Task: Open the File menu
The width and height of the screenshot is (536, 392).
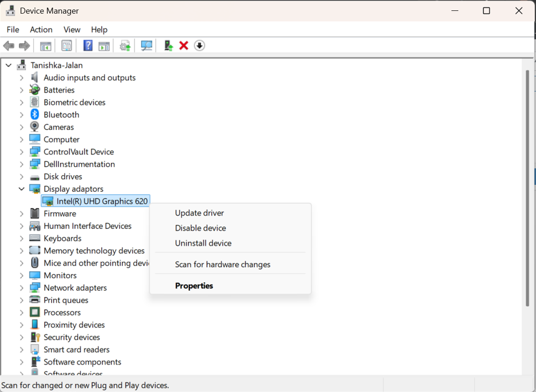Action: pos(13,29)
